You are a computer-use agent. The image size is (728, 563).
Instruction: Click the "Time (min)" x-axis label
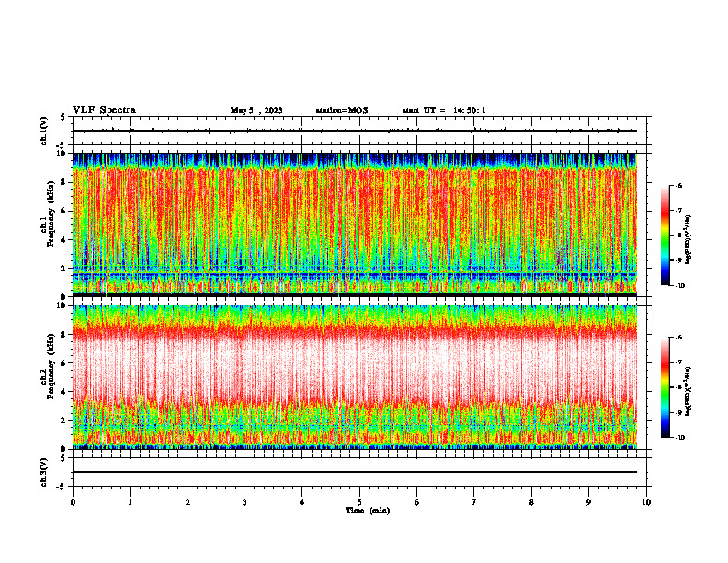[368, 511]
